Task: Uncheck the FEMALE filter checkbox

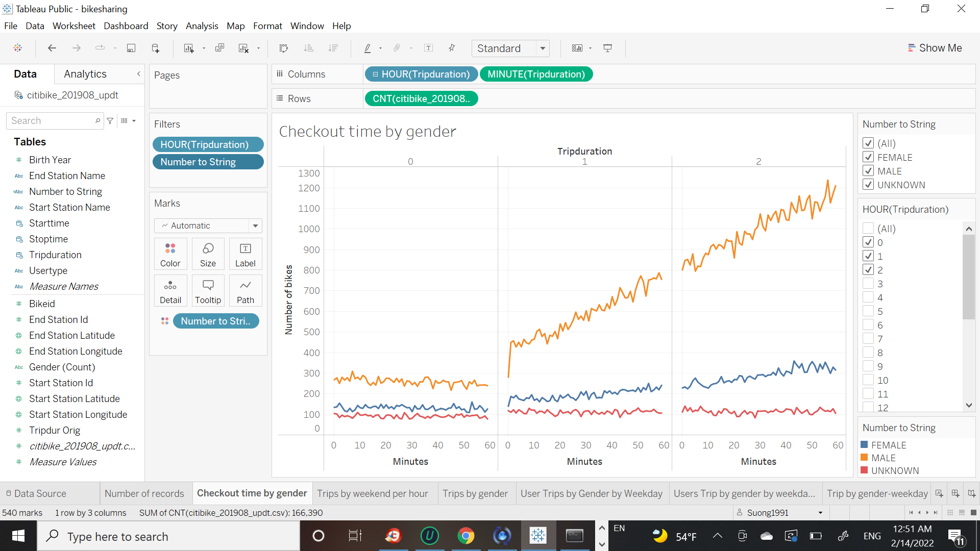Action: point(868,157)
